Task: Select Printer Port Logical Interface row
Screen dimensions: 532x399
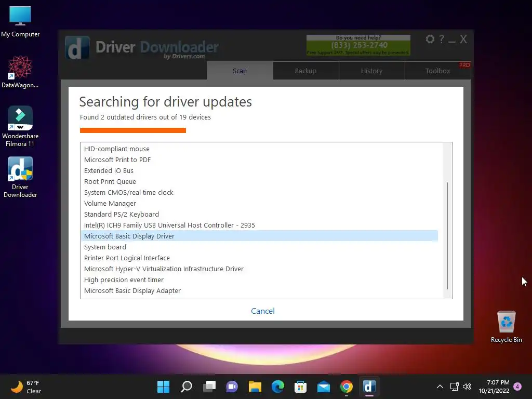Action: [x=260, y=258]
